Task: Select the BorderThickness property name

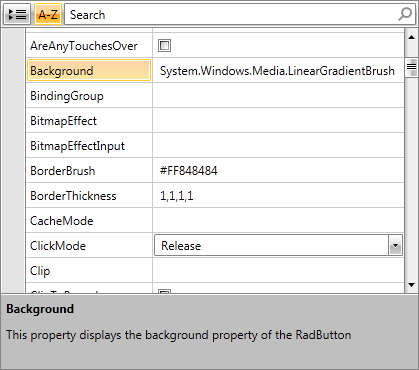Action: (73, 196)
